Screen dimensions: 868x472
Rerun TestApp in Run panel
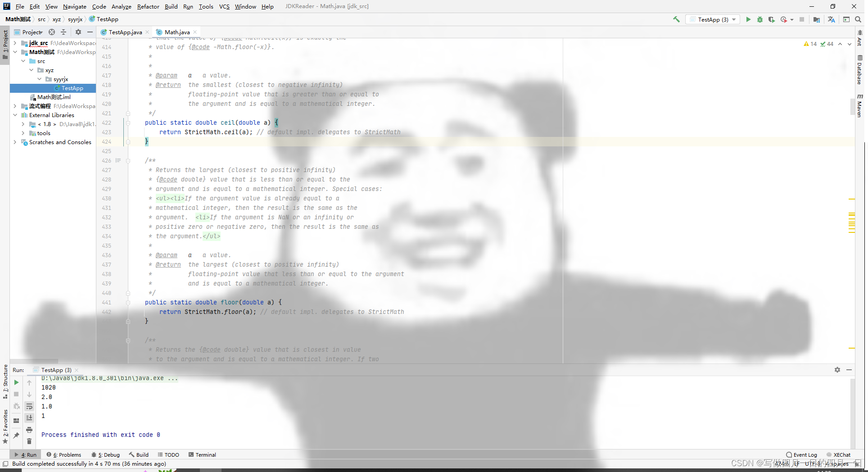pyautogui.click(x=17, y=382)
